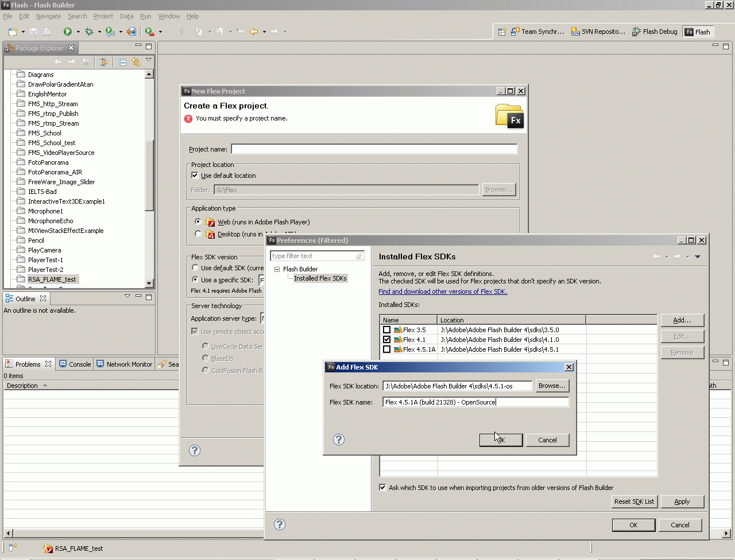Switch to Network Monitor tab
Viewport: 735px width, 560px height.
124,364
